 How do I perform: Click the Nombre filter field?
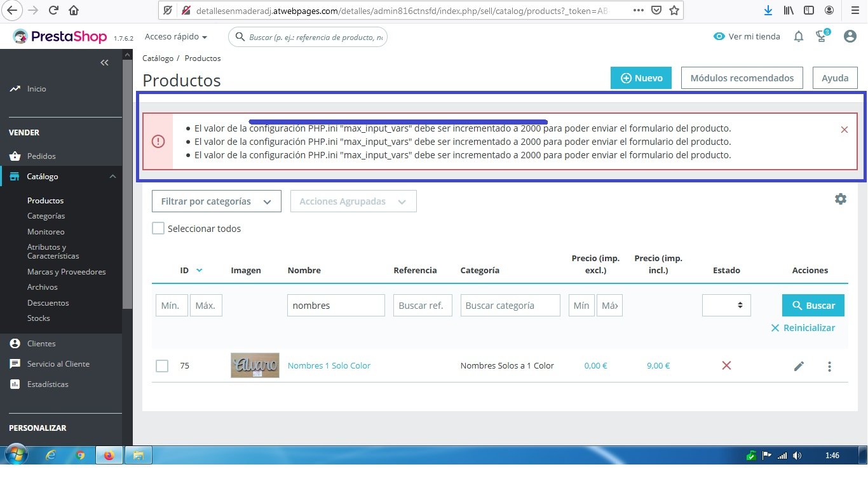(336, 305)
